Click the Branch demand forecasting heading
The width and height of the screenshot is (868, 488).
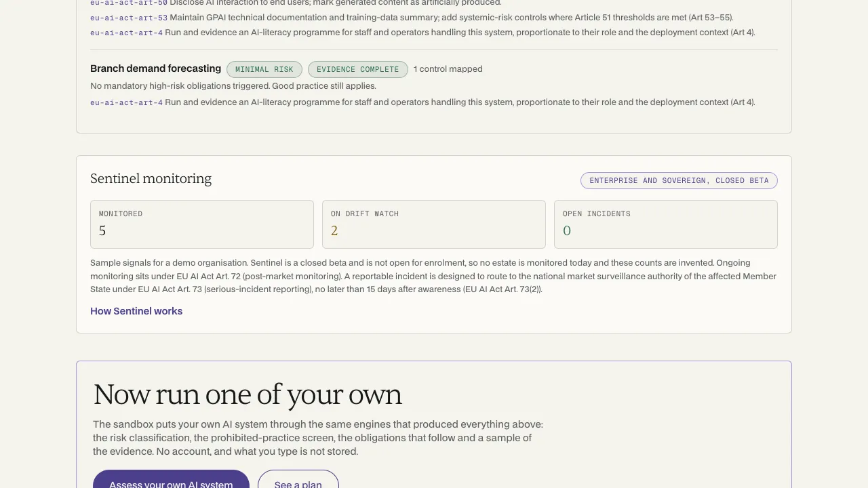pyautogui.click(x=155, y=68)
